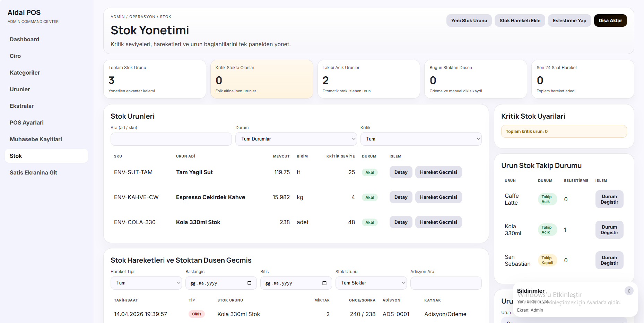
Task: Select SKU text ENV-SUT-TAM
Action: point(133,172)
